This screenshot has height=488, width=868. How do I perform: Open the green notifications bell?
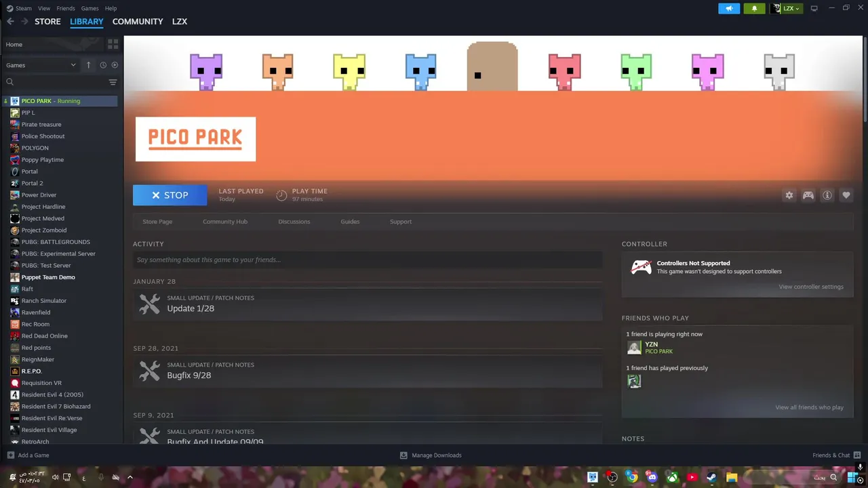pyautogui.click(x=754, y=8)
